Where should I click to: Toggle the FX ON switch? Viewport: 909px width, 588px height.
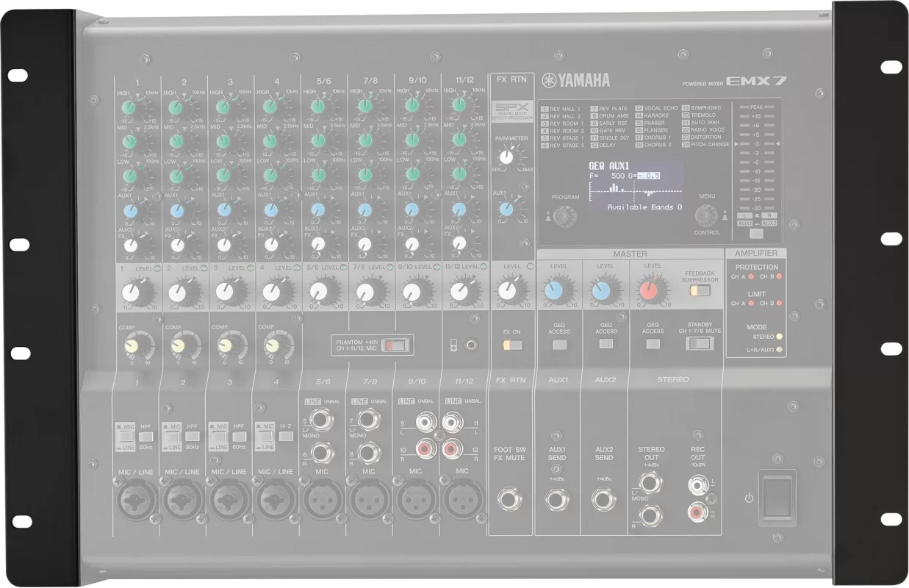[512, 343]
